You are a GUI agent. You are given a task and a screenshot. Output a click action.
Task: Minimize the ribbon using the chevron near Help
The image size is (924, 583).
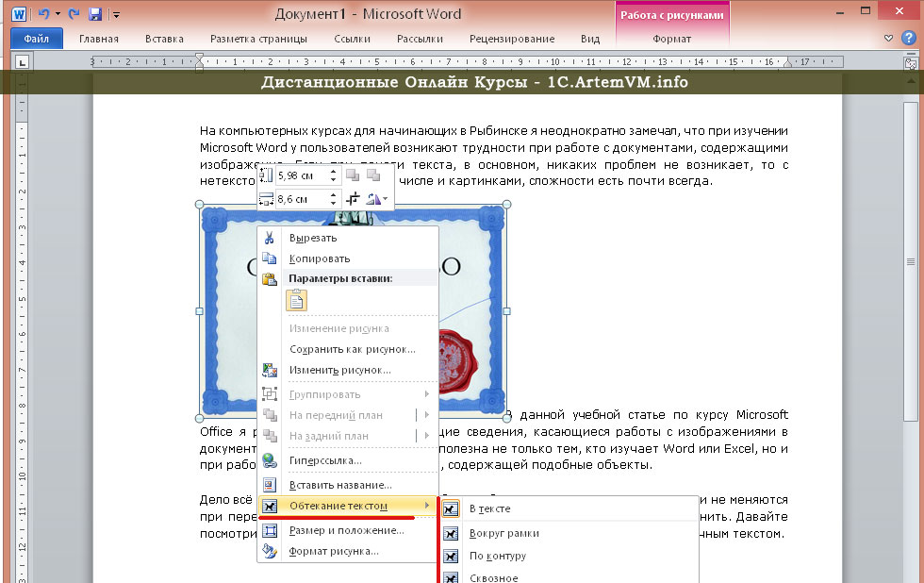888,39
